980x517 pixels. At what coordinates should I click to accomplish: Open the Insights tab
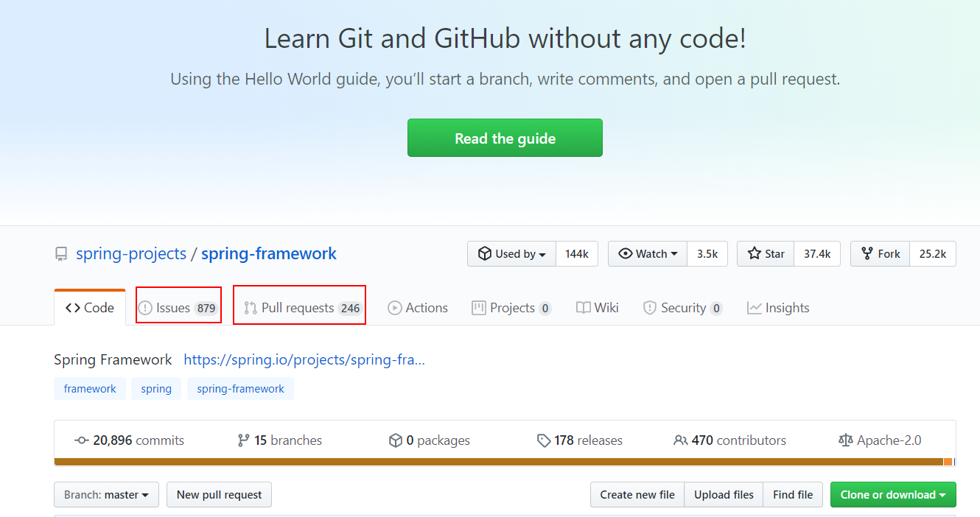pyautogui.click(x=778, y=308)
